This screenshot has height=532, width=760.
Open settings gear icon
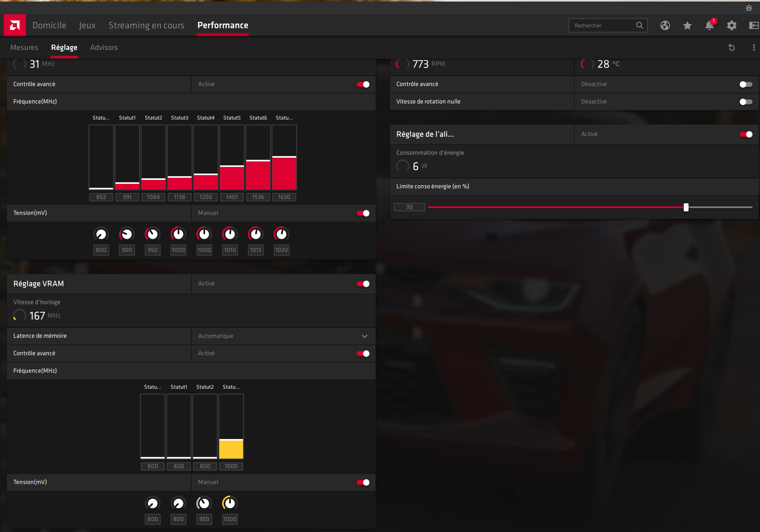click(x=731, y=25)
